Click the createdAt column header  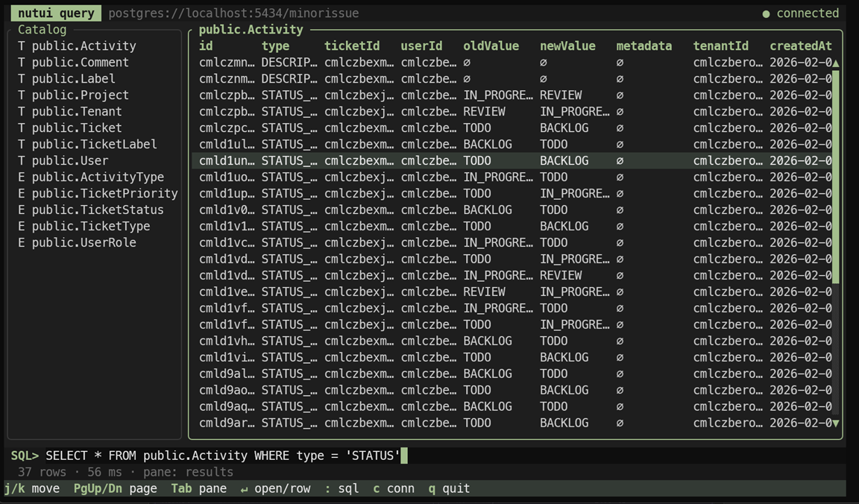click(x=801, y=46)
